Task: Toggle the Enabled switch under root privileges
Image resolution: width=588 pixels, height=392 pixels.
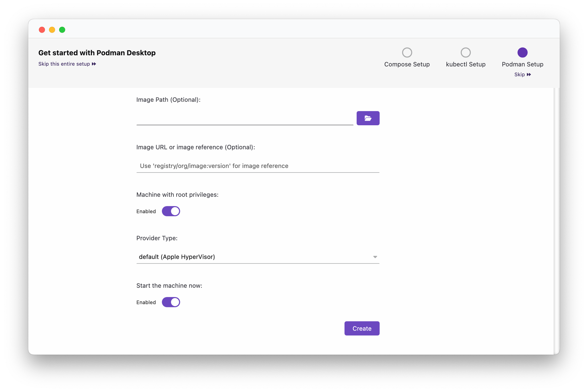Action: click(x=171, y=211)
